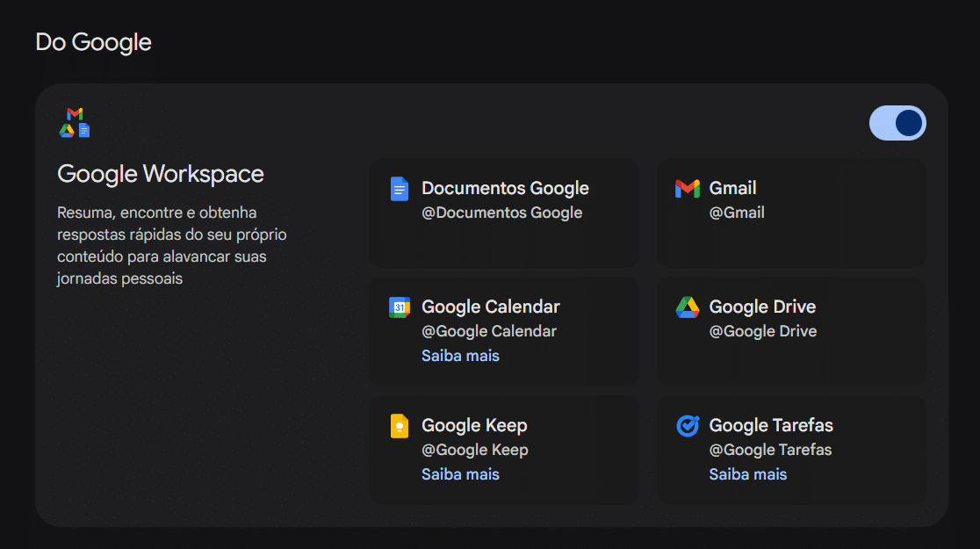Click the @Google Keep handle text
The width and height of the screenshot is (980, 549).
tap(475, 451)
